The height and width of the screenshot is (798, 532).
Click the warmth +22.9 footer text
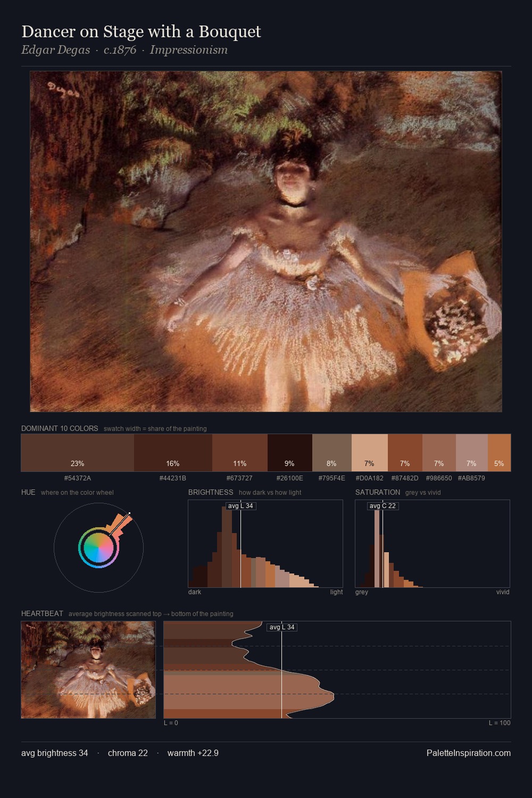[x=193, y=753]
